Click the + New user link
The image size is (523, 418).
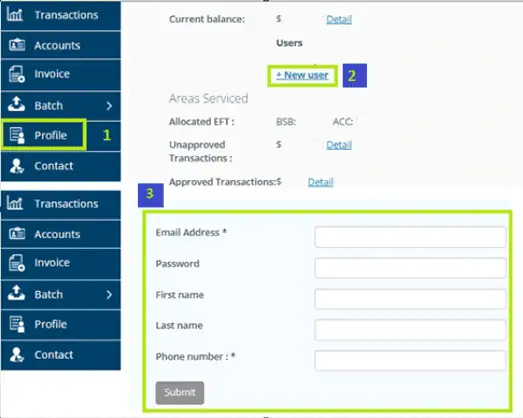pyautogui.click(x=302, y=75)
